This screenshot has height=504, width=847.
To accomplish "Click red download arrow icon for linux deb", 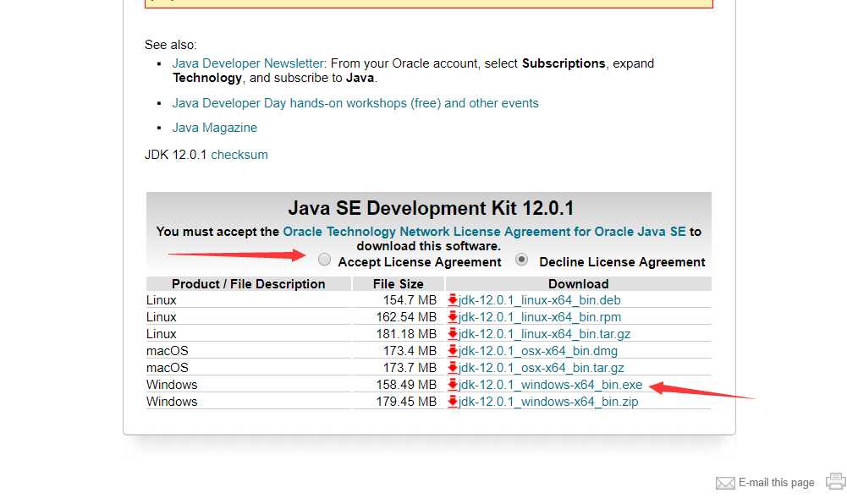I will [453, 299].
